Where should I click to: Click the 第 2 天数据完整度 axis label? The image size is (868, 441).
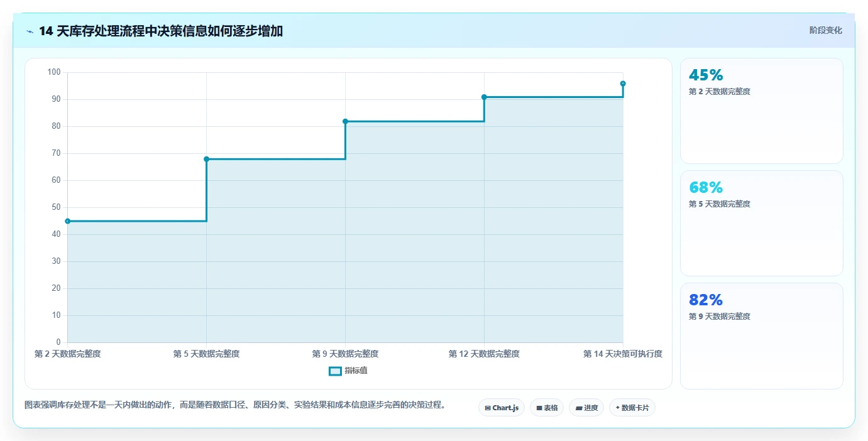click(x=68, y=354)
